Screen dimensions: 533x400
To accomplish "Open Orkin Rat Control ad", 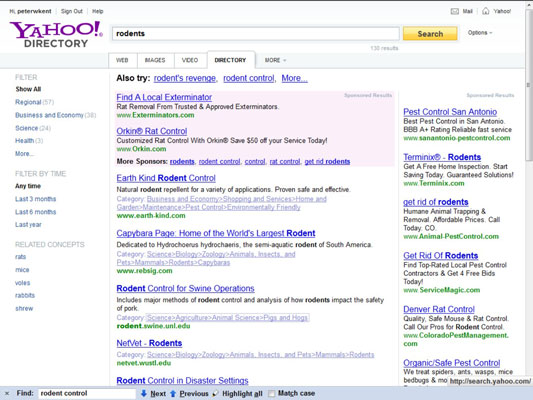I will coord(152,131).
